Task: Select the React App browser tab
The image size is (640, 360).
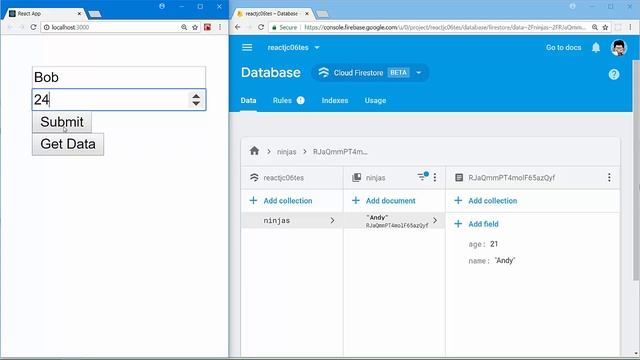Action: pos(45,13)
